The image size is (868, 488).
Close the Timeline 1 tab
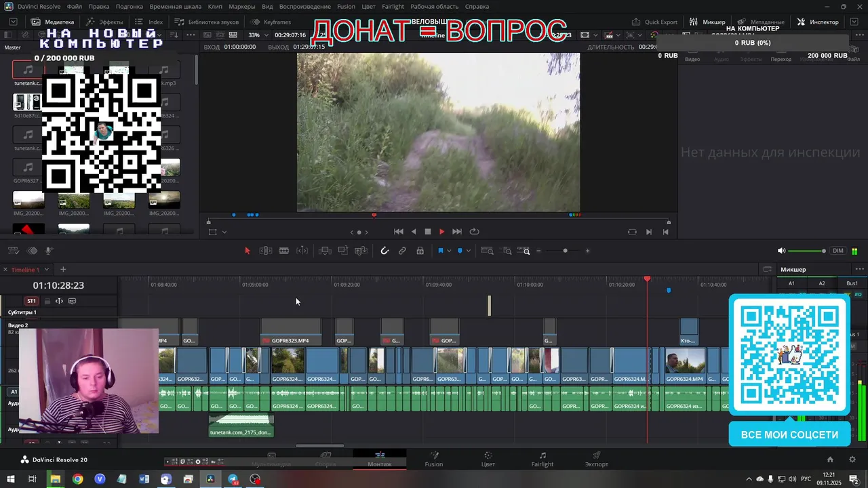coord(5,270)
